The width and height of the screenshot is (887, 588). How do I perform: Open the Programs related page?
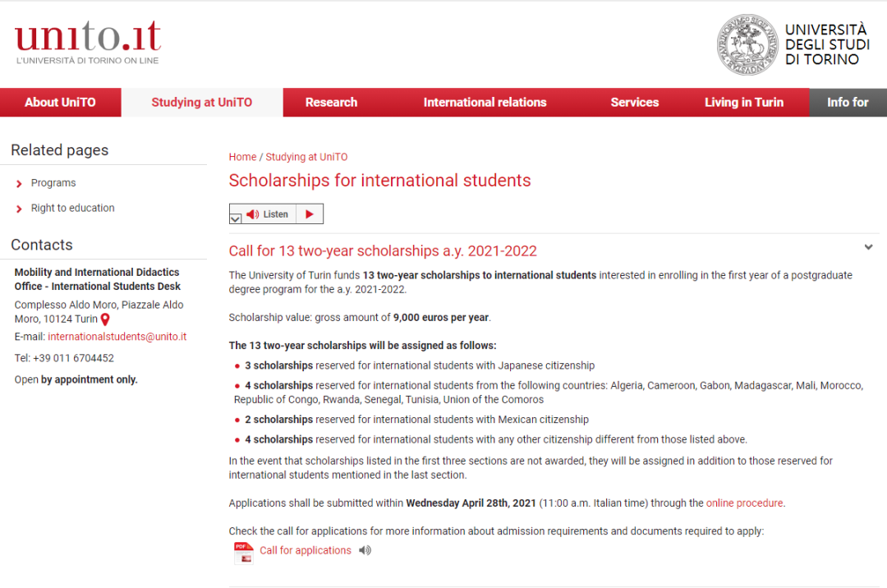53,183
